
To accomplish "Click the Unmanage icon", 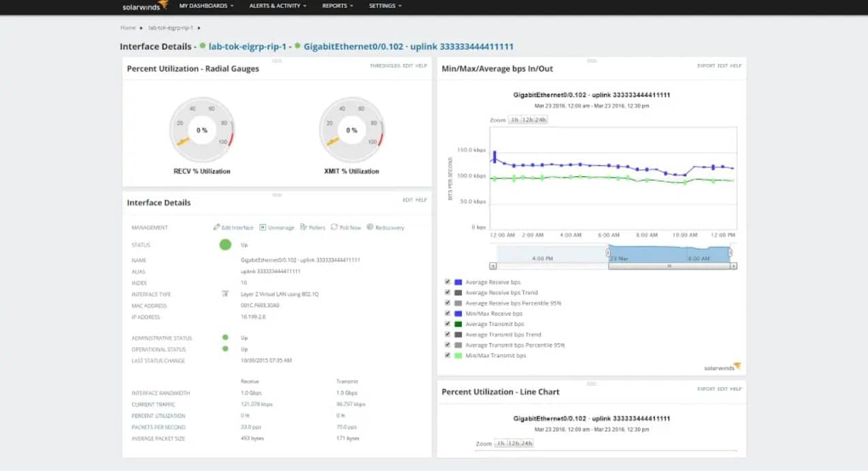I will (263, 227).
